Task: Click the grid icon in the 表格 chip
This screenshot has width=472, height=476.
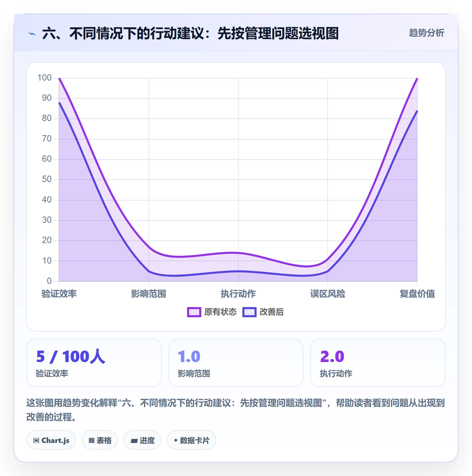Action: (91, 441)
